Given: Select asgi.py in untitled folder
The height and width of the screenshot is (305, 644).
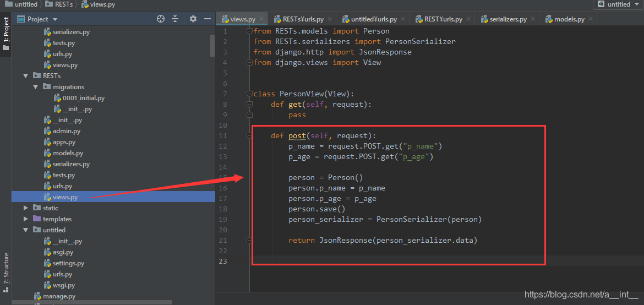Looking at the screenshot, I should [58, 252].
